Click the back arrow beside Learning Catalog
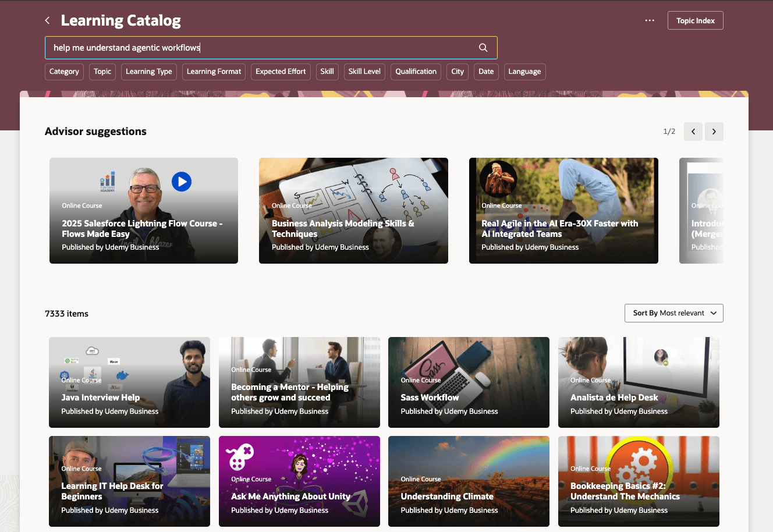The image size is (773, 532). click(47, 20)
